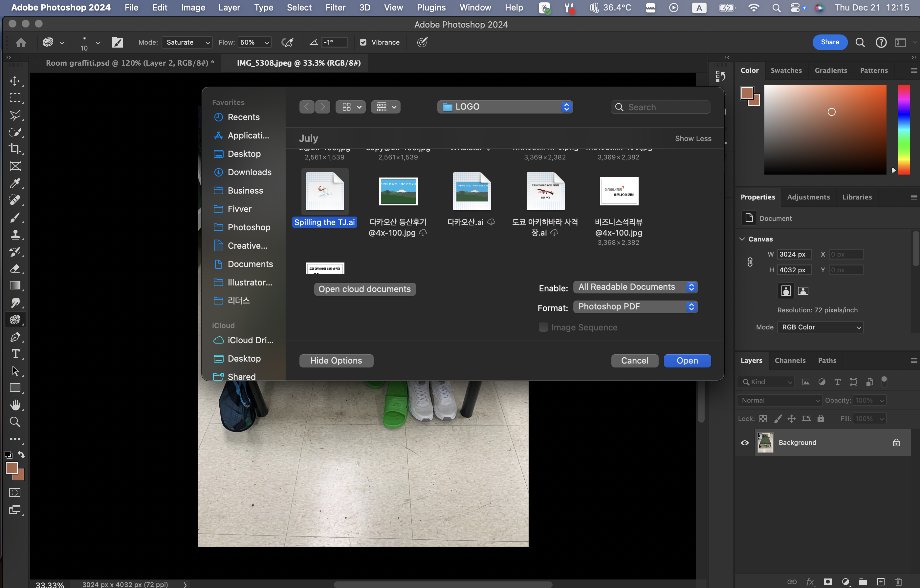Open the Filter menu
Screen dimensions: 920x588
(335, 8)
